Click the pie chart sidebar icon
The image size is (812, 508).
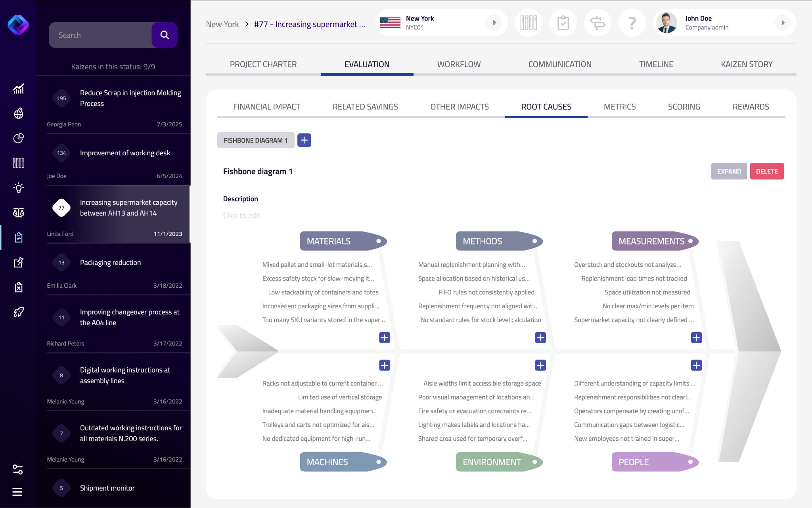click(18, 138)
